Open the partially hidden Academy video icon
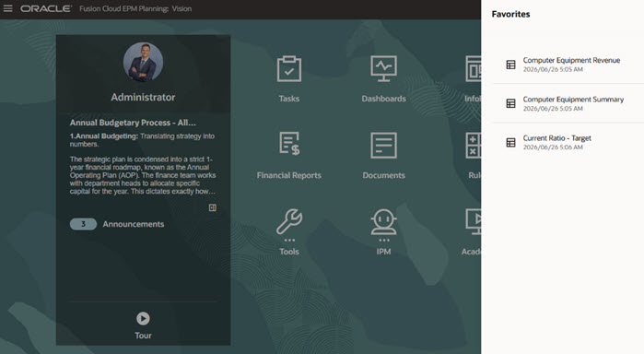The width and height of the screenshot is (644, 354). (x=474, y=222)
